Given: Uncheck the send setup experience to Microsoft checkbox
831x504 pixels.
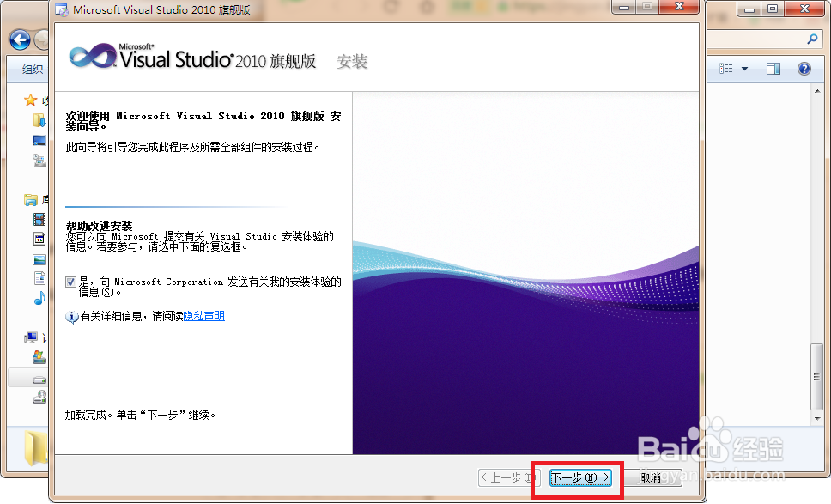Looking at the screenshot, I should pyautogui.click(x=70, y=282).
